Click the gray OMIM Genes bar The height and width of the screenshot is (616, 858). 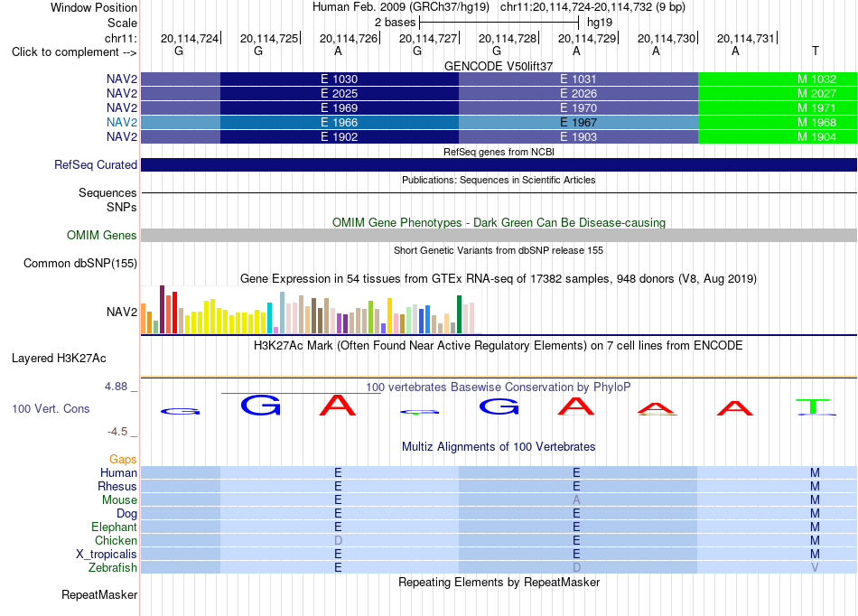point(499,235)
